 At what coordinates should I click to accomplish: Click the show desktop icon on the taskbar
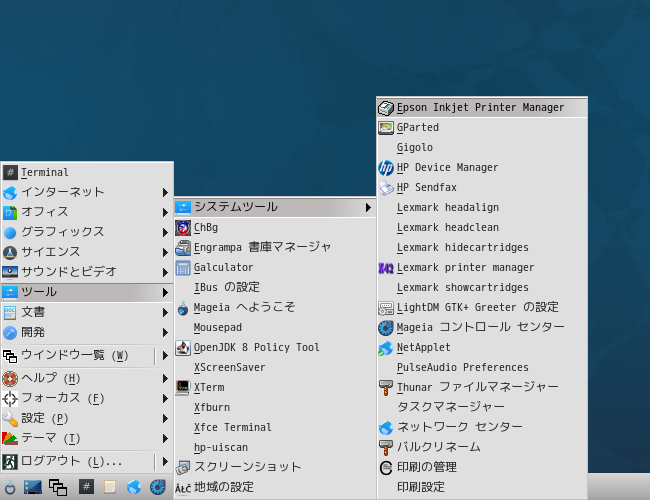(x=33, y=487)
